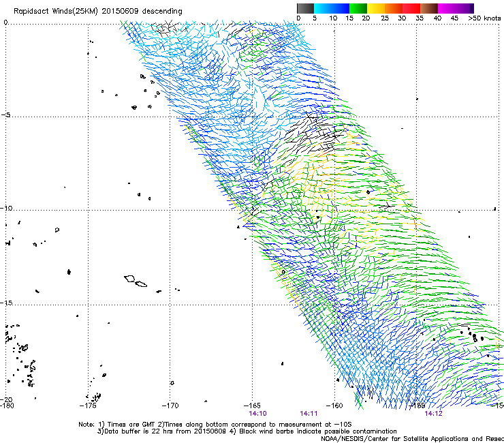Click the longitude label '-175'

pos(88,406)
